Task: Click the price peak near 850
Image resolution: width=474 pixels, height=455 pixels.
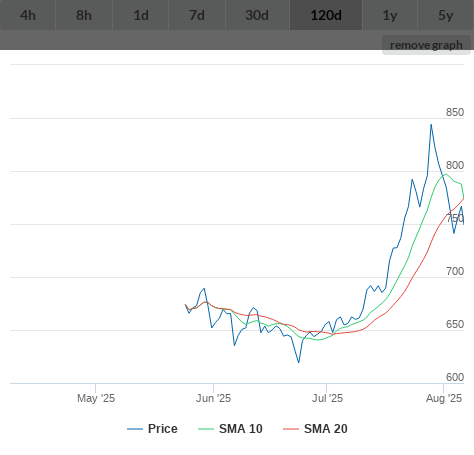Action: click(x=431, y=125)
